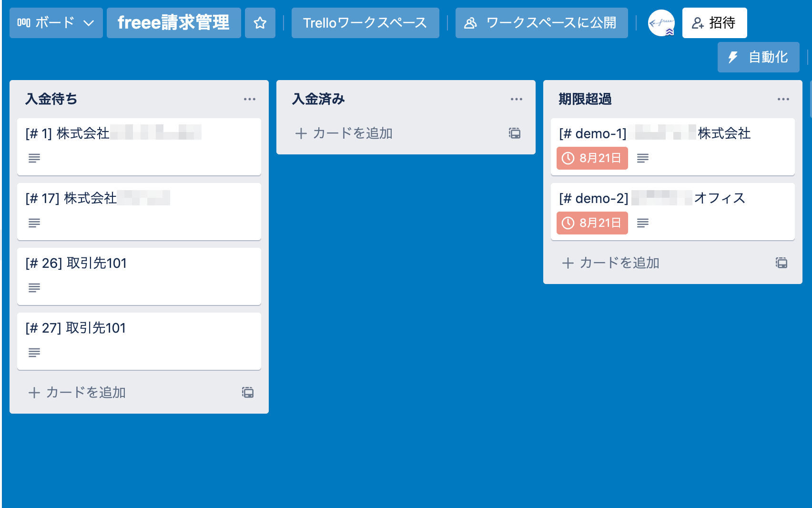Open list menu for 期限超過

(x=783, y=99)
